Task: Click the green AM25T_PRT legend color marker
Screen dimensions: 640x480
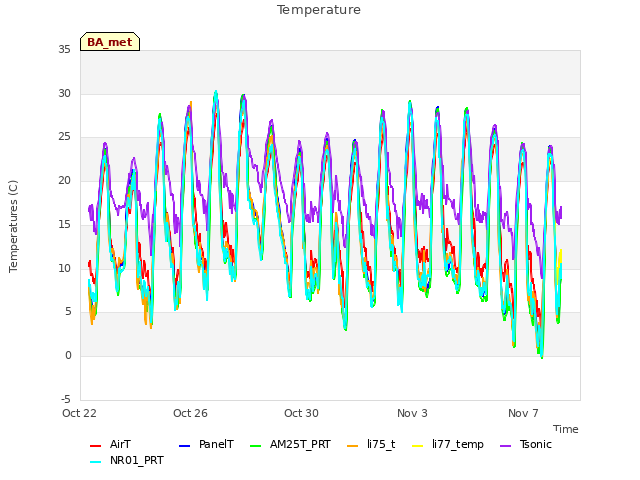Action: point(255,446)
